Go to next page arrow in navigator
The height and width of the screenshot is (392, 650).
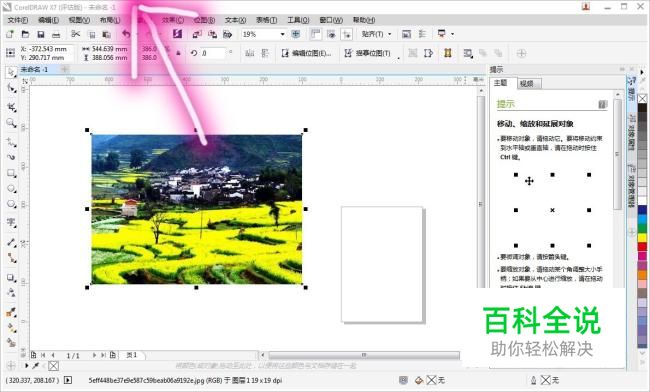coord(94,355)
